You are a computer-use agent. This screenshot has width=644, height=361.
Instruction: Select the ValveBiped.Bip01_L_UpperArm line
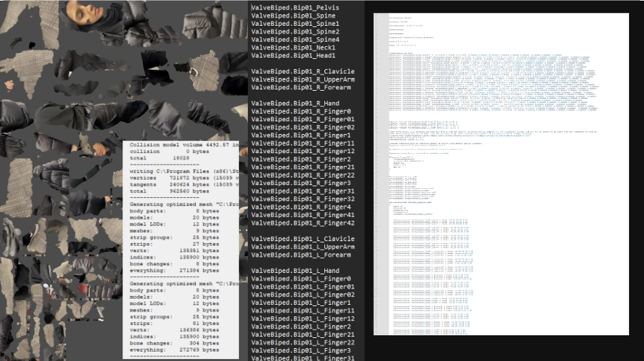tap(303, 247)
